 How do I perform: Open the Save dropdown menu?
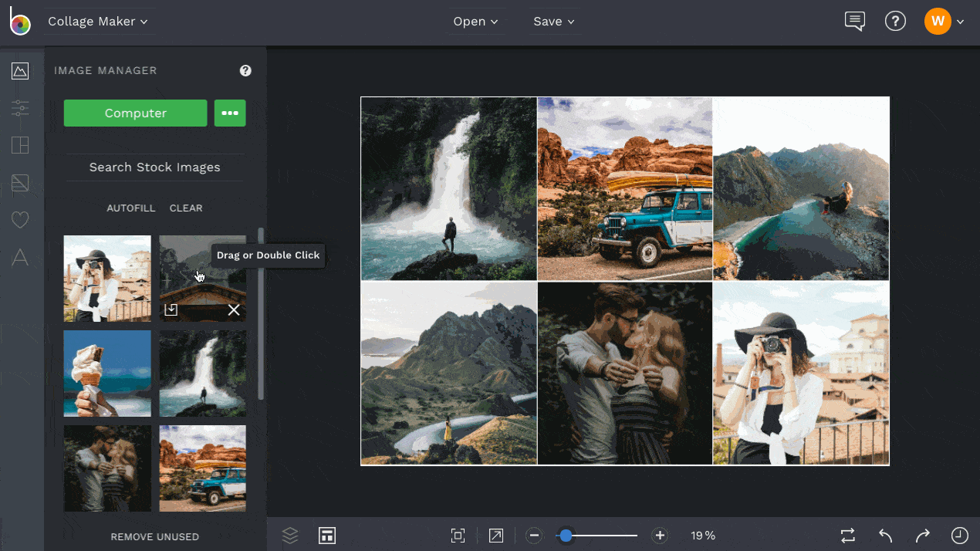click(x=553, y=22)
